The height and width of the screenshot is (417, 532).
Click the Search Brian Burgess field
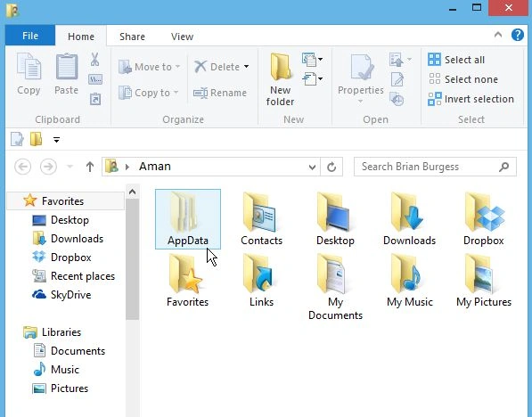[x=435, y=167]
